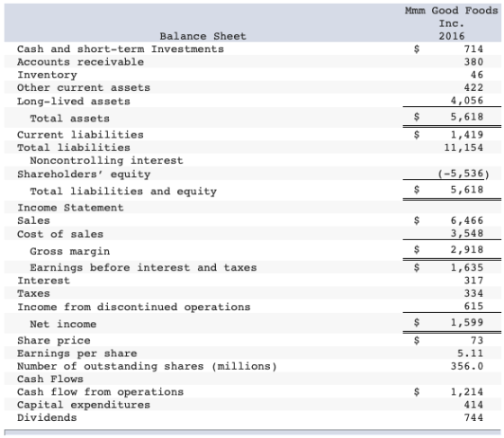Select the 'Accounts receivable' label
The image size is (504, 438).
click(80, 62)
